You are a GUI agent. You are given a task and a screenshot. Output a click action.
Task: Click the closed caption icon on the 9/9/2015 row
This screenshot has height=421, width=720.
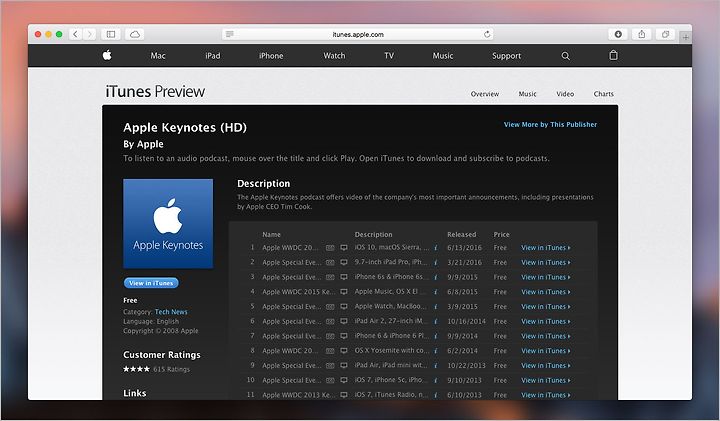[330, 277]
